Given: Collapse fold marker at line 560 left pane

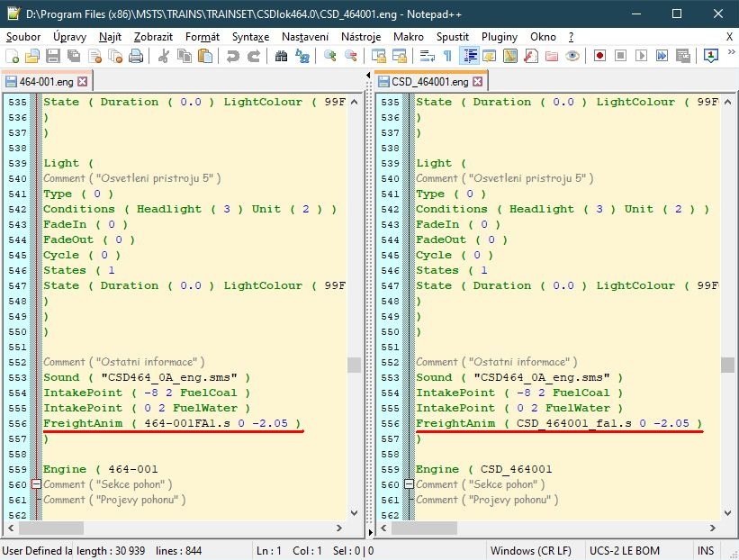Looking at the screenshot, I should (x=36, y=484).
